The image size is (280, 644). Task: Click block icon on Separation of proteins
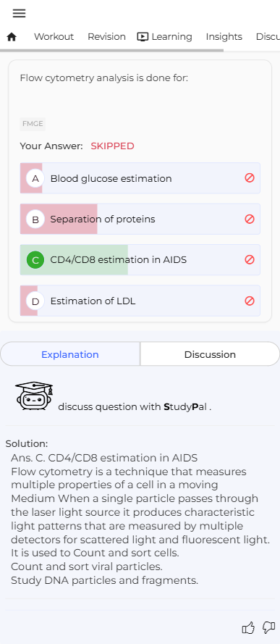(250, 219)
